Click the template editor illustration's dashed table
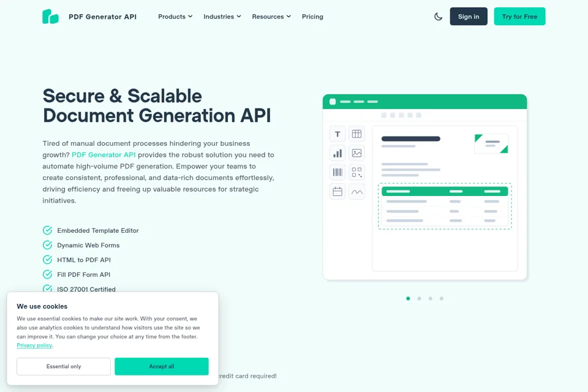Screen dimensions: 588x392 445,206
